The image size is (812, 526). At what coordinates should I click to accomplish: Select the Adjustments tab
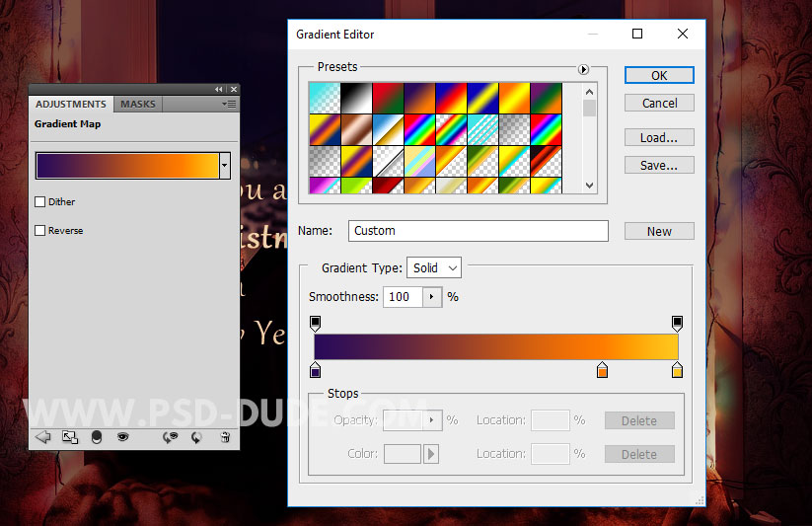pyautogui.click(x=71, y=104)
